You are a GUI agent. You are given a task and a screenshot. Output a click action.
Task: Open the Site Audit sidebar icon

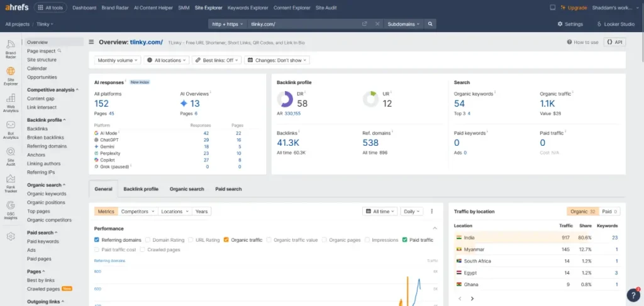point(11,156)
